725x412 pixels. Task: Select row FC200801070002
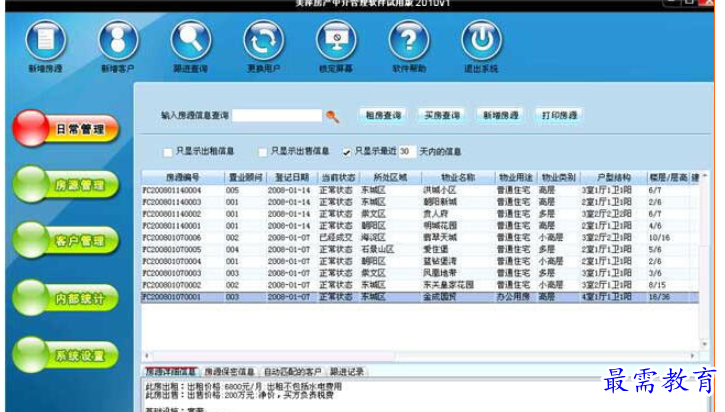point(420,285)
